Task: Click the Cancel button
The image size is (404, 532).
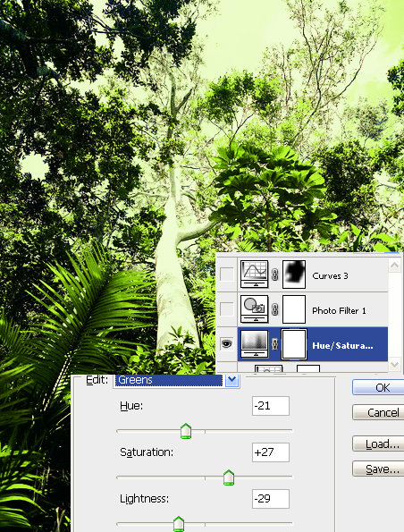Action: click(x=378, y=412)
